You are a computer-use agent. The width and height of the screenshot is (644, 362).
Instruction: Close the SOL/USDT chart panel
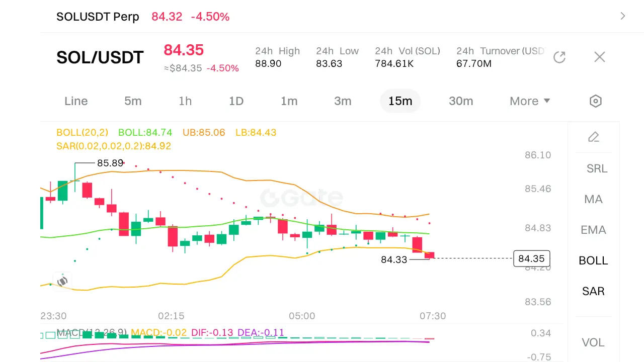599,57
